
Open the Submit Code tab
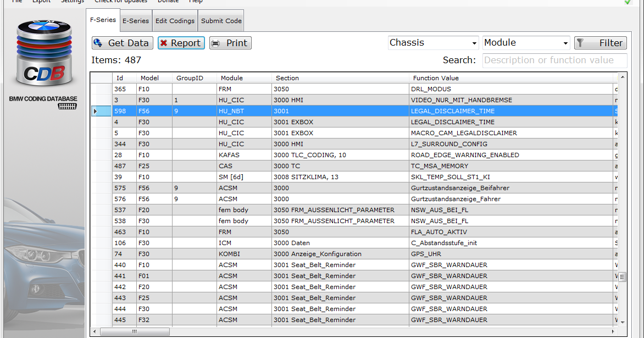220,20
